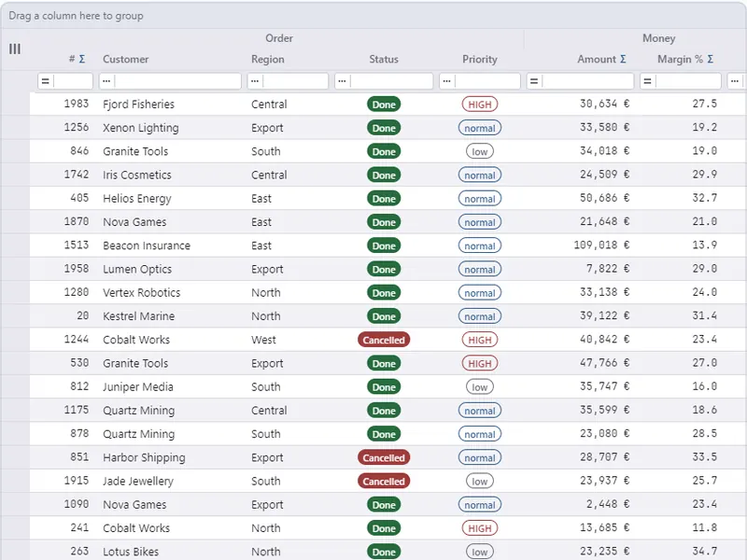This screenshot has width=747, height=560.
Task: Click the Cancelled badge in Harbor Shipping row
Action: tap(384, 457)
